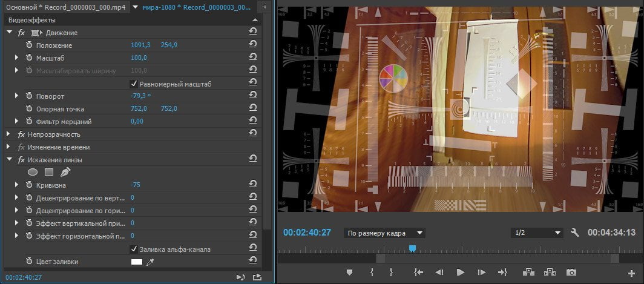Play the video in program monitor
Screen dimensions: 644x284
pyautogui.click(x=461, y=272)
